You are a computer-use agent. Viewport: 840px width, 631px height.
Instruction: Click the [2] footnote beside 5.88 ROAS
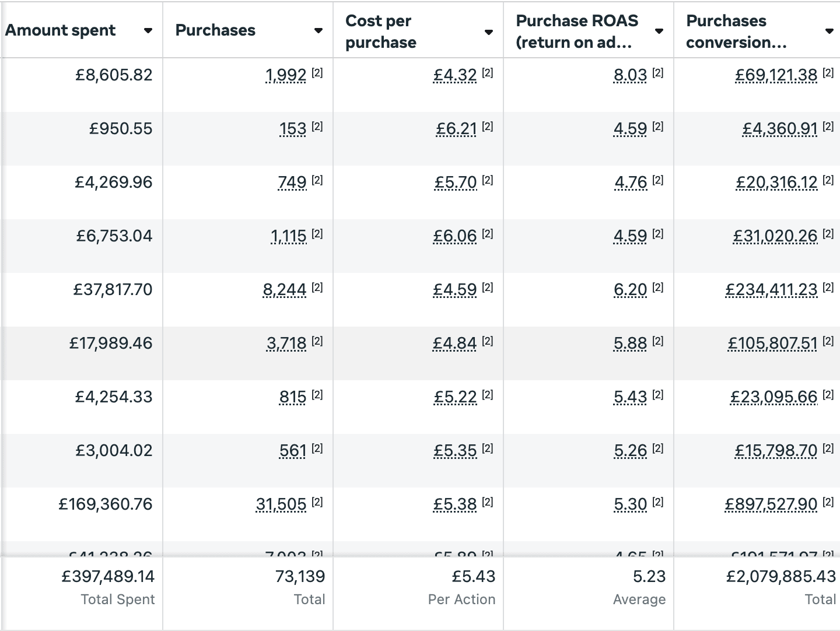658,341
